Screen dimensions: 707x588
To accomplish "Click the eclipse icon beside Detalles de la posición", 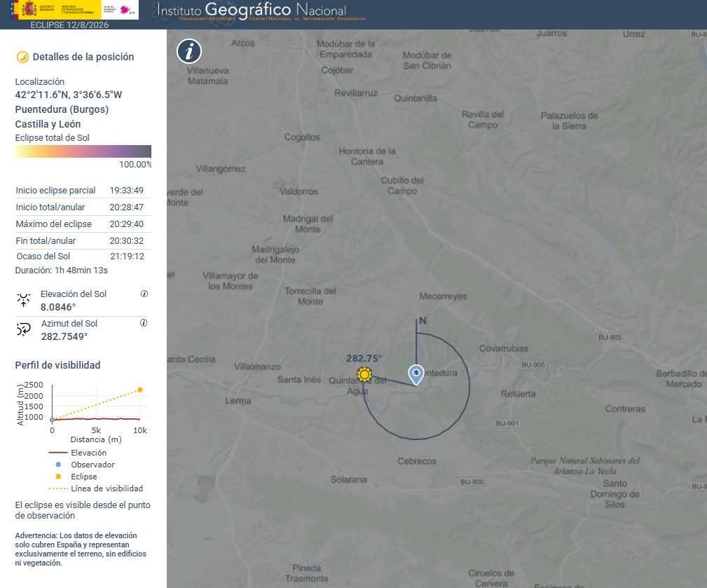I will tap(22, 57).
